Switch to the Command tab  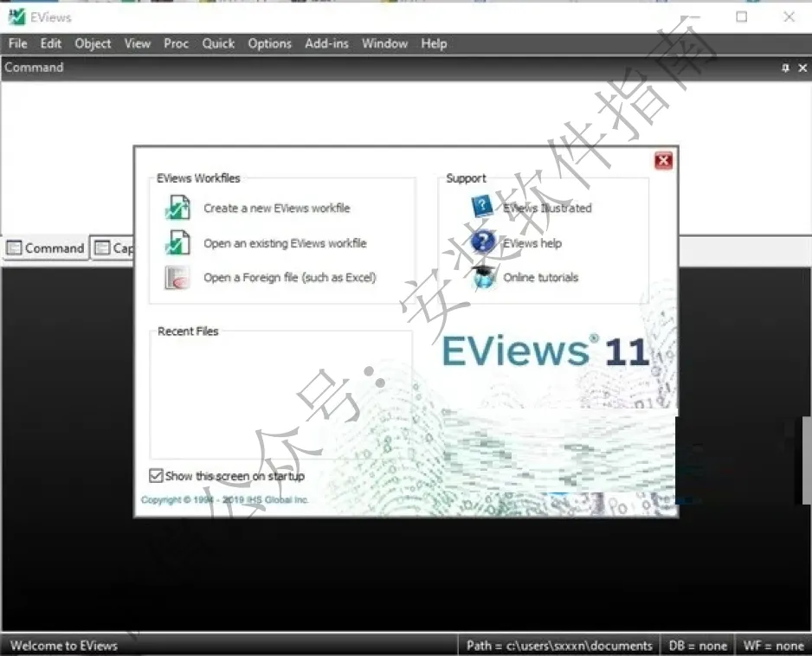[x=46, y=248]
